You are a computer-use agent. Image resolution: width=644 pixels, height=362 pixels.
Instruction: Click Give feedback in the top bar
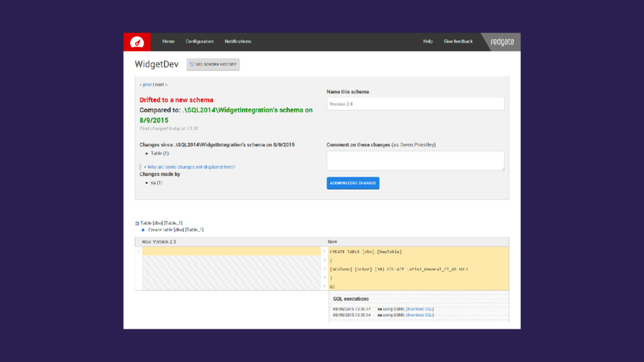pyautogui.click(x=458, y=41)
